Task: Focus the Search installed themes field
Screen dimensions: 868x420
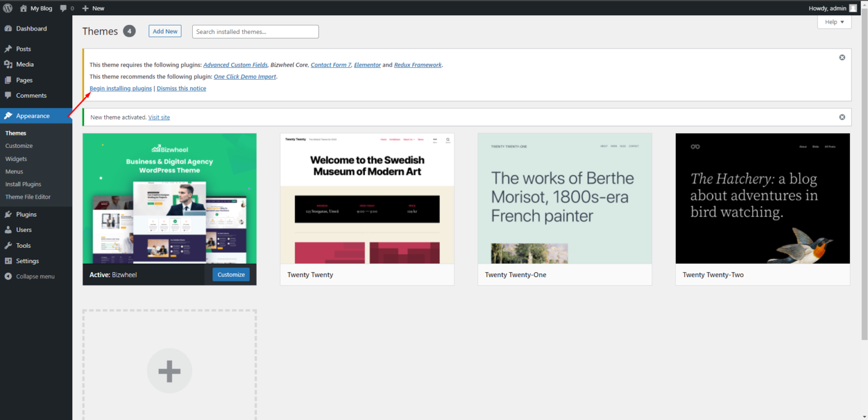Action: tap(255, 32)
